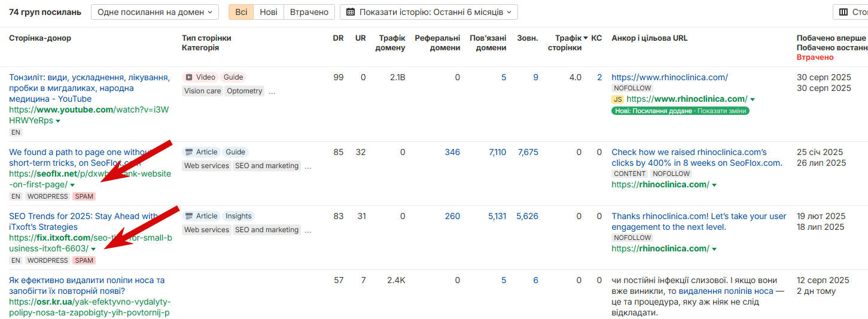
Task: Click SPAM tag in itxoft row
Action: pyautogui.click(x=84, y=260)
